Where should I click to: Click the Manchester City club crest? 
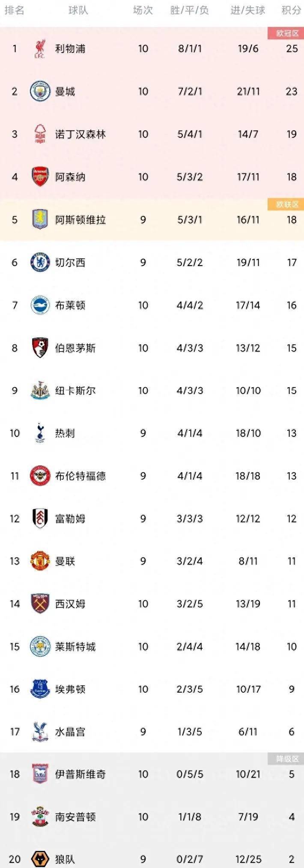click(x=40, y=92)
